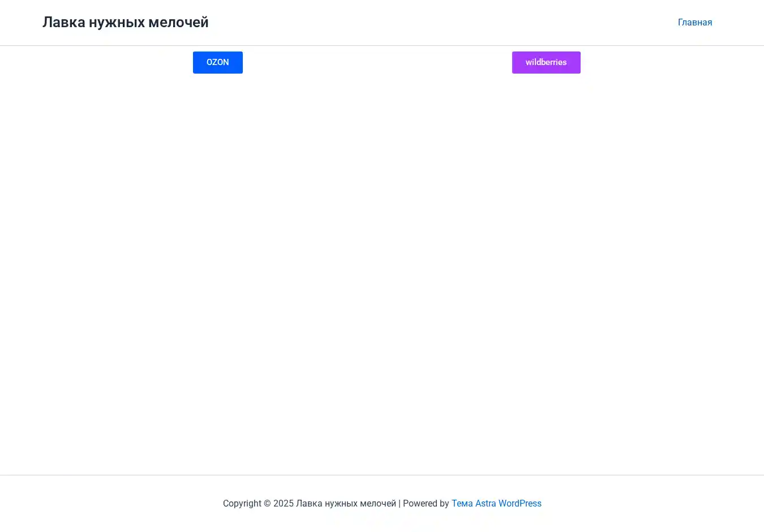Click the vertical bar separator in footer text
The height and width of the screenshot is (532, 764).
point(400,503)
